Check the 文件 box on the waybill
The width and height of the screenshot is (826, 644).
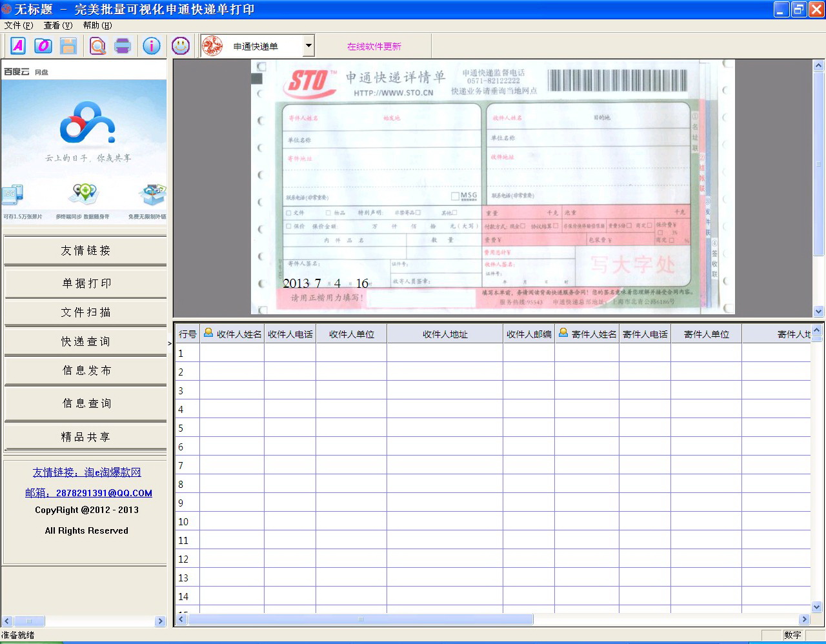click(288, 213)
